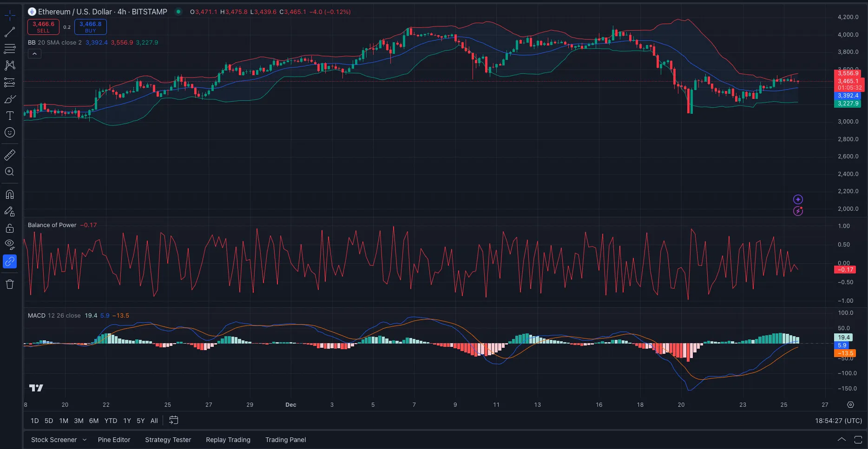Image resolution: width=868 pixels, height=449 pixels.
Task: Open the Pine Editor tab
Action: tap(114, 440)
